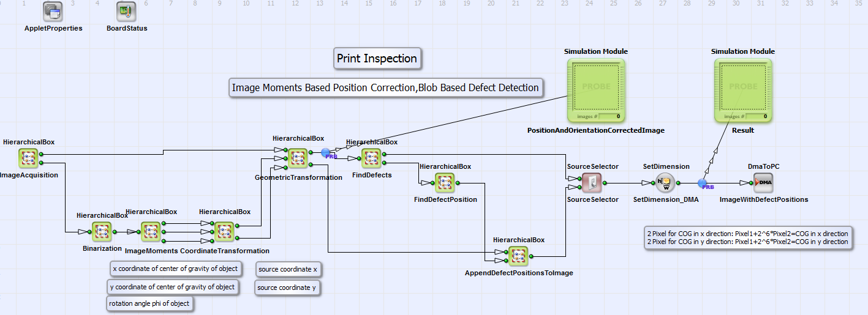Select the rotation angle phi comment

point(149,303)
